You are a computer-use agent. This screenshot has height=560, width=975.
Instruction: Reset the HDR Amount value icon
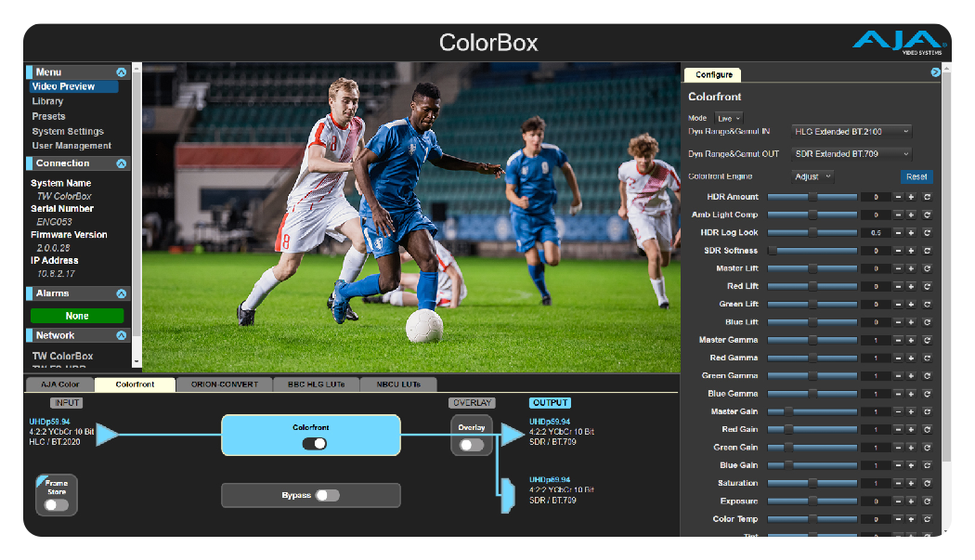(x=927, y=197)
